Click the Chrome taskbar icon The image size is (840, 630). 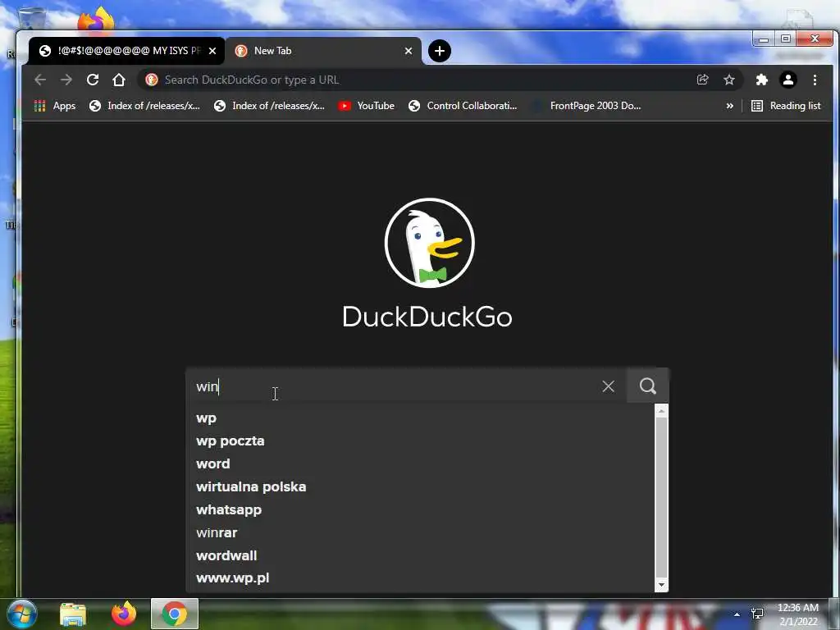point(175,614)
